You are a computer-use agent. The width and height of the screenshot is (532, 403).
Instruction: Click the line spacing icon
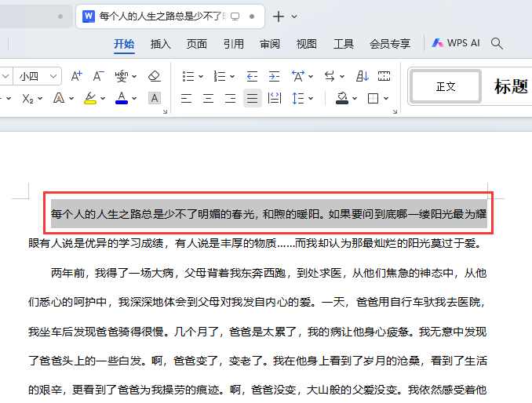pos(298,99)
